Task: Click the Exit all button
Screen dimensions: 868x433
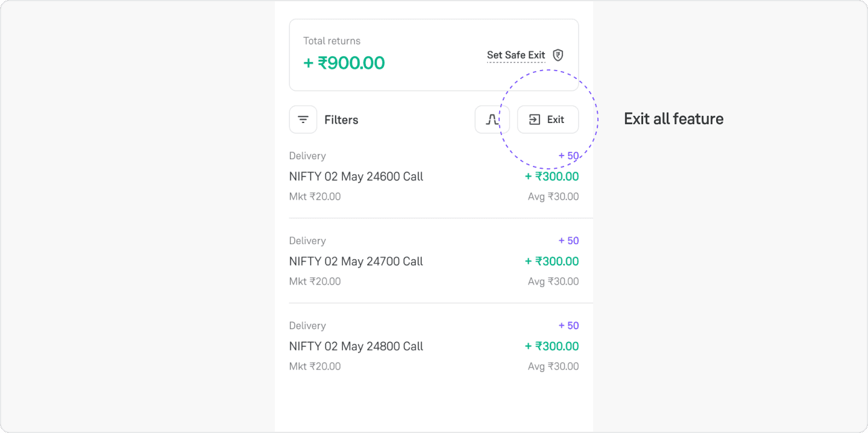Action: 548,119
